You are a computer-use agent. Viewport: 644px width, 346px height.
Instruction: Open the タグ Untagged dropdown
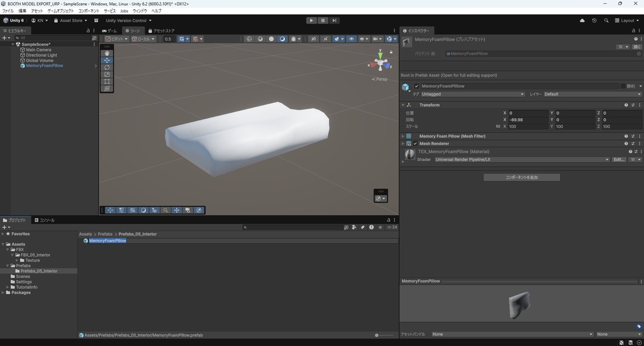(473, 94)
